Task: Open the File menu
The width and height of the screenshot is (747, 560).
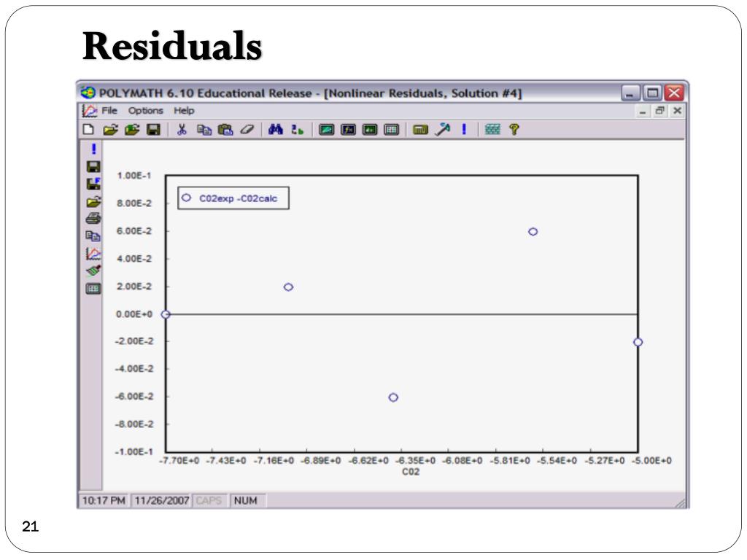Action: point(109,111)
